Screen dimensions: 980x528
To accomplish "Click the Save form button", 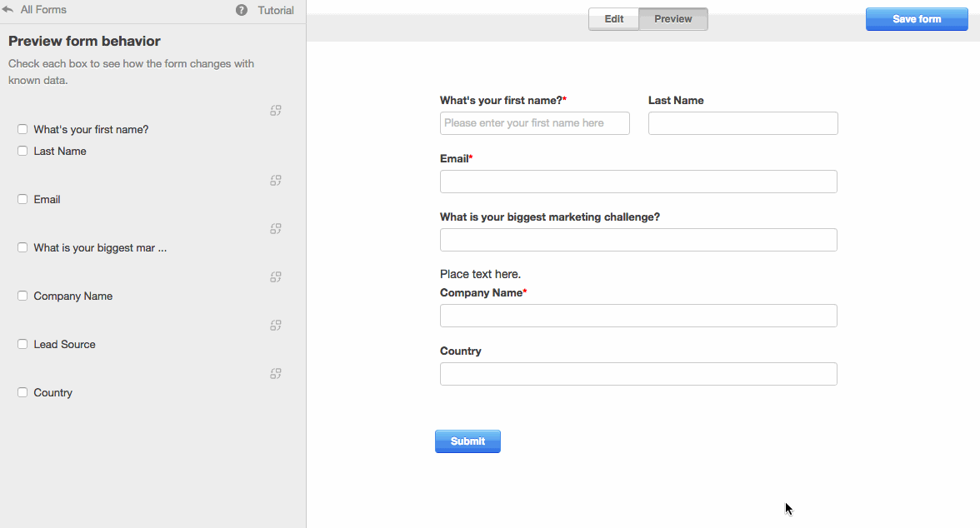I will coord(917,19).
